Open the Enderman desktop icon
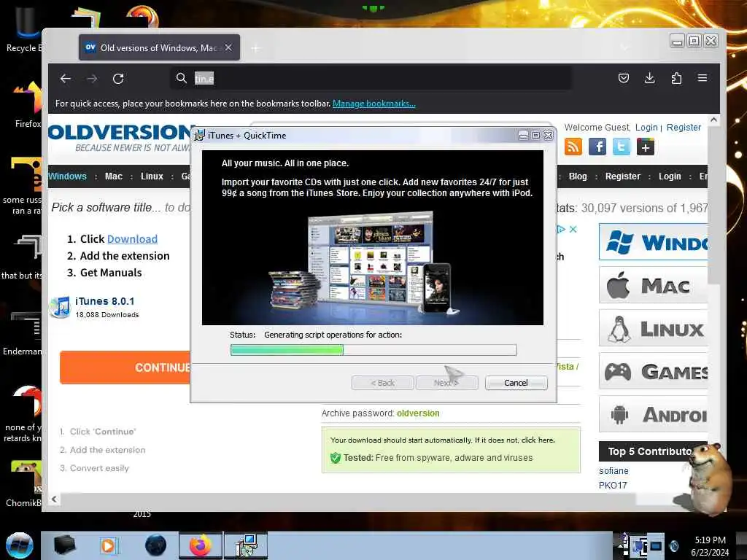The width and height of the screenshot is (747, 560). point(24,333)
